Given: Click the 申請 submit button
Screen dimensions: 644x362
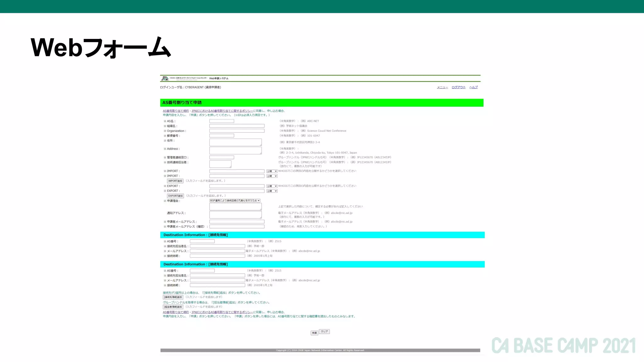Looking at the screenshot, I should 314,333.
